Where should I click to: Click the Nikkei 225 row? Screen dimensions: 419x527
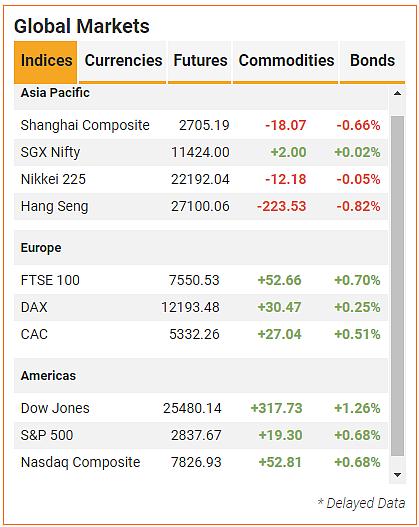point(201,179)
